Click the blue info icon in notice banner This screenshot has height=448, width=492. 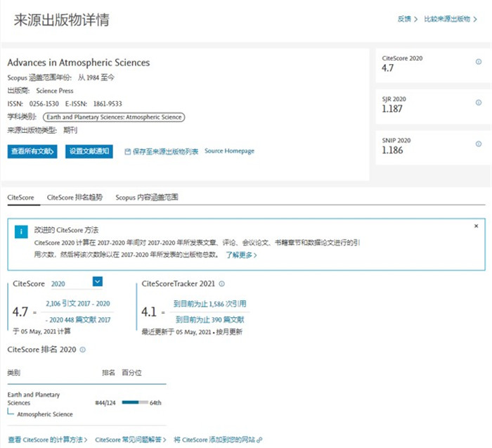22,231
